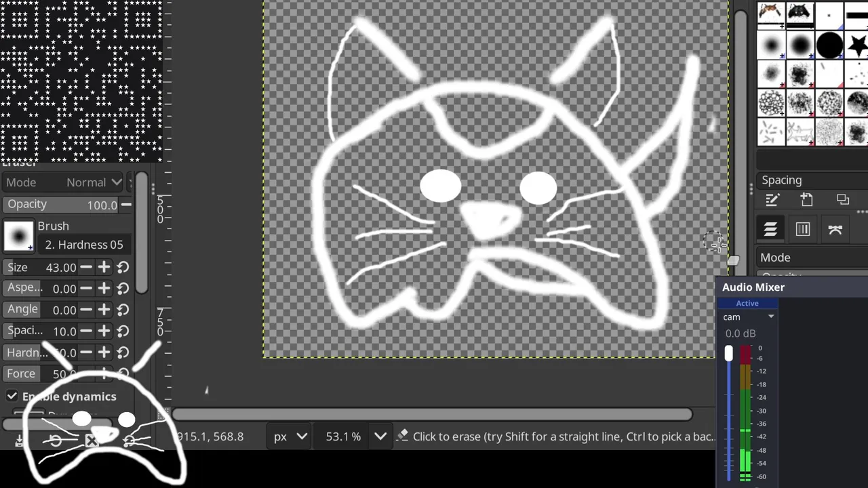Open the brush preview thumbnail in tool options
This screenshot has height=488, width=868.
pos(18,235)
